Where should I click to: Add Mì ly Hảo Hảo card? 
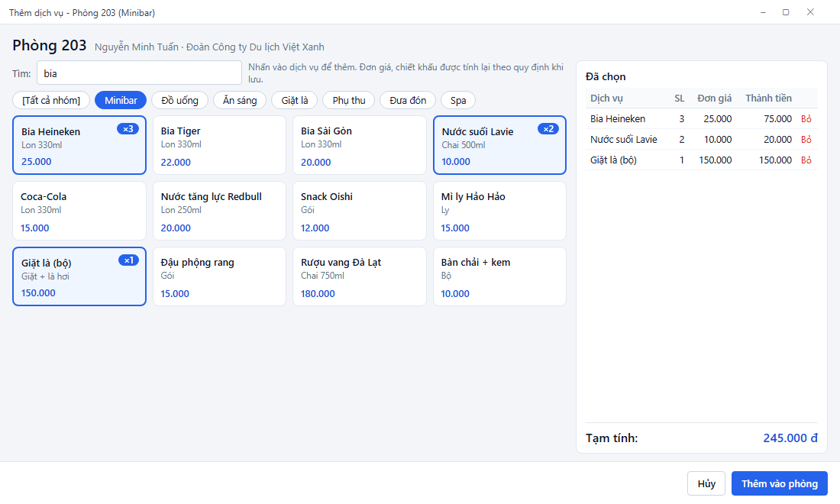500,211
